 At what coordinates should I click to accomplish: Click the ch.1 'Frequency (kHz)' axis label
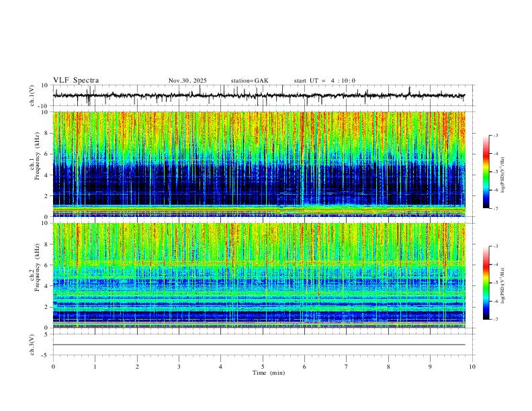coord(37,156)
